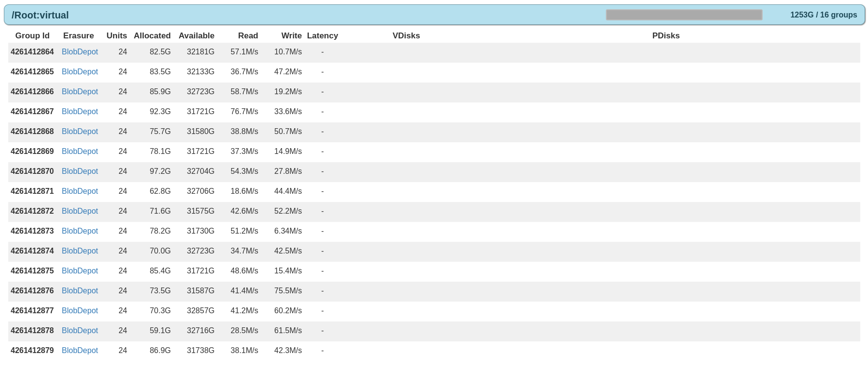This screenshot has width=868, height=372.
Task: Click the PDisks column header
Action: [x=666, y=36]
